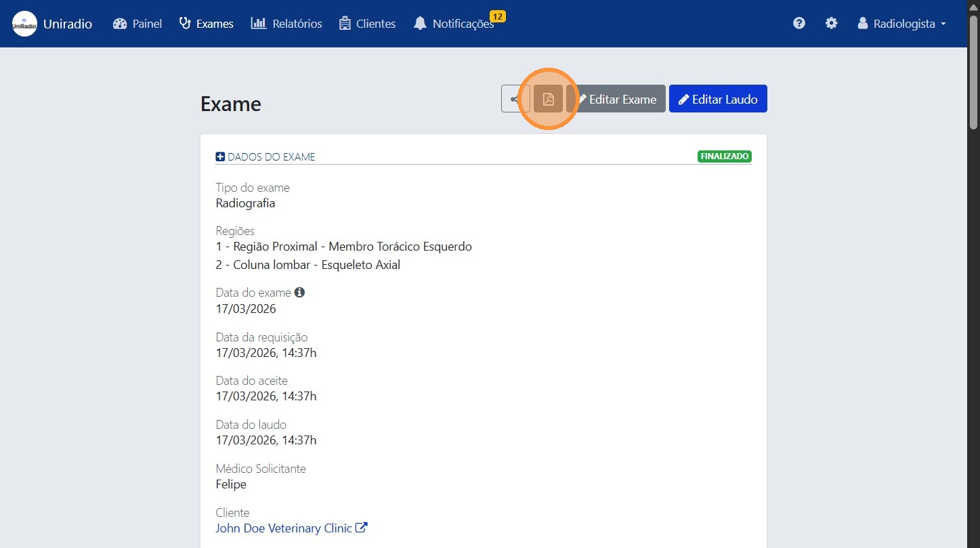Click the external link icon after John Doe Veterinary Clinic

tap(362, 528)
